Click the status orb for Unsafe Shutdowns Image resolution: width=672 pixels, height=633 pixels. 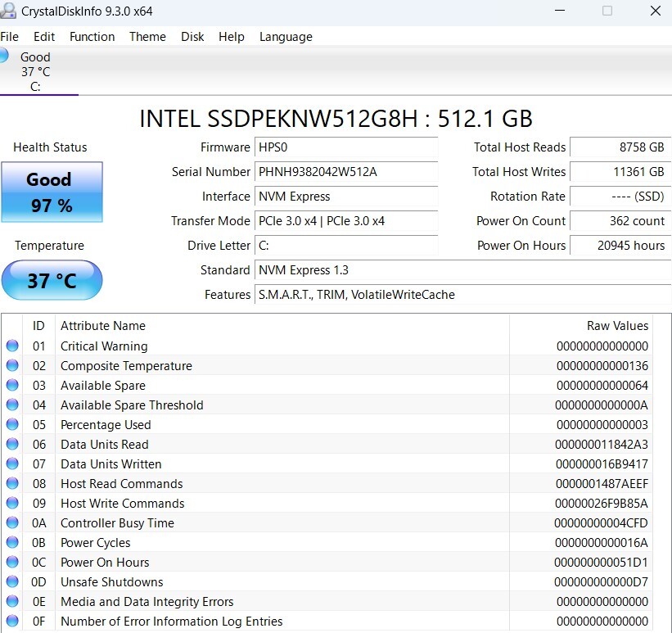pyautogui.click(x=12, y=582)
